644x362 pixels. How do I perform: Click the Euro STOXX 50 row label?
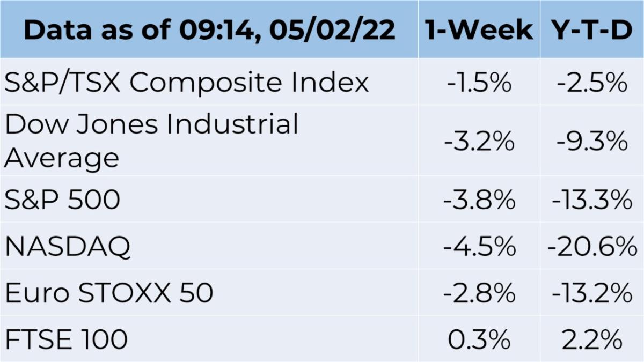pos(109,293)
